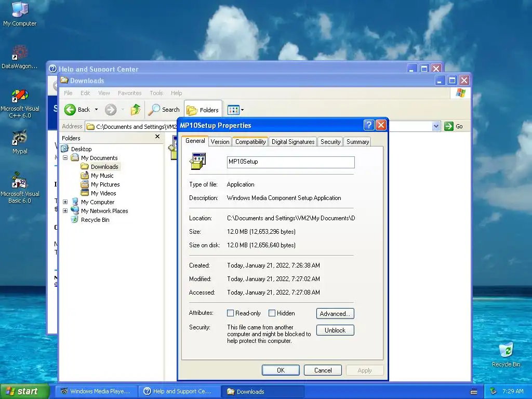Switch to the Security tab
This screenshot has width=532, height=399.
click(x=330, y=142)
